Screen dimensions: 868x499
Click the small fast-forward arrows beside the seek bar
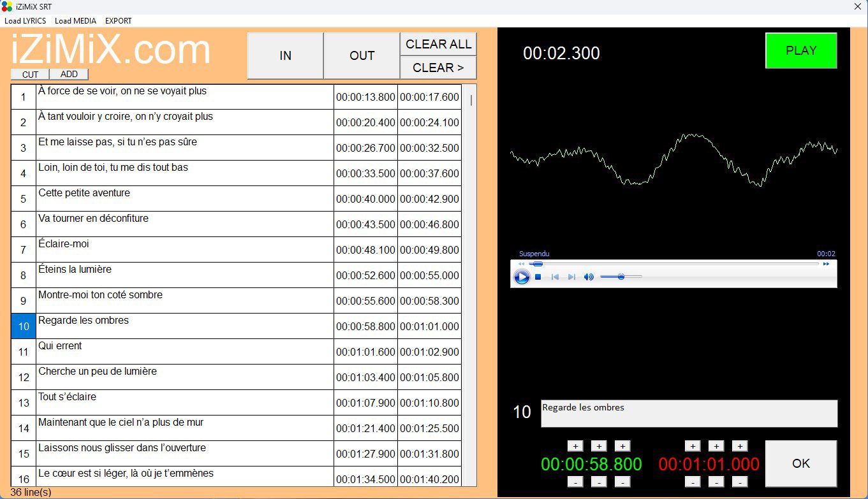(827, 264)
